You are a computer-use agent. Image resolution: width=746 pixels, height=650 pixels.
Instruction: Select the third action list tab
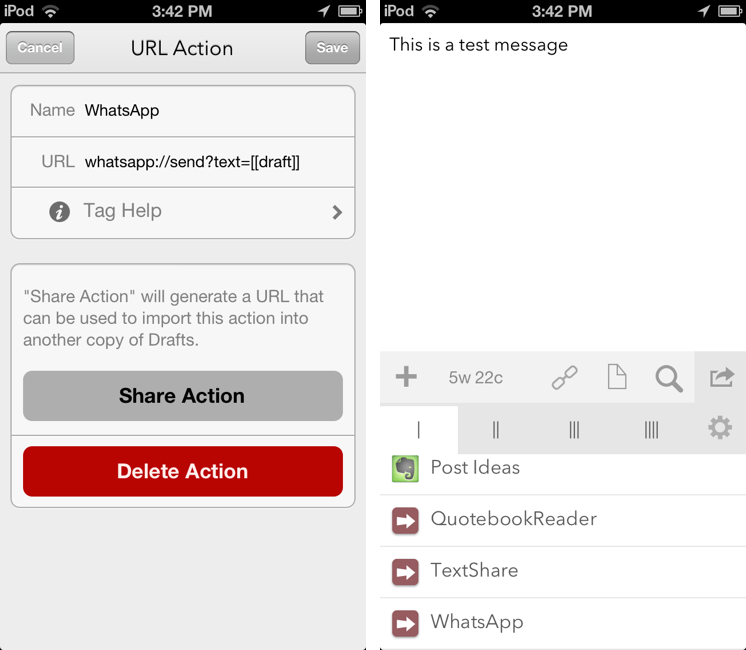tap(574, 430)
